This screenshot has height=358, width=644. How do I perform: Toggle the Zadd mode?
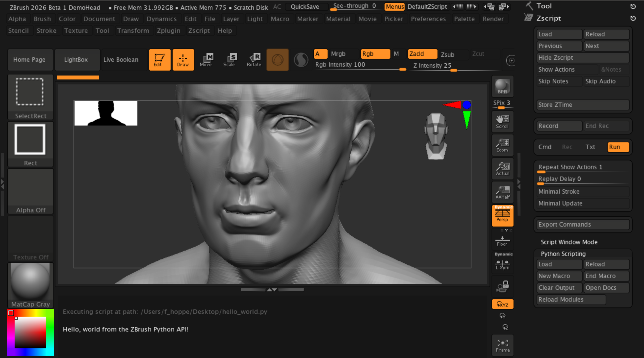click(x=423, y=54)
